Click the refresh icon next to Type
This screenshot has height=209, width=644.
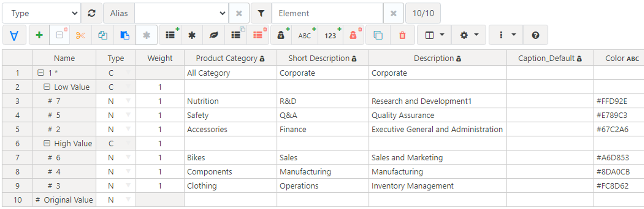point(92,13)
